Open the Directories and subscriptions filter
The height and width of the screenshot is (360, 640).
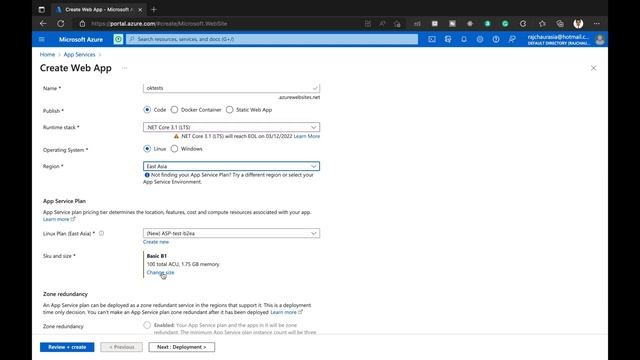[x=448, y=39]
